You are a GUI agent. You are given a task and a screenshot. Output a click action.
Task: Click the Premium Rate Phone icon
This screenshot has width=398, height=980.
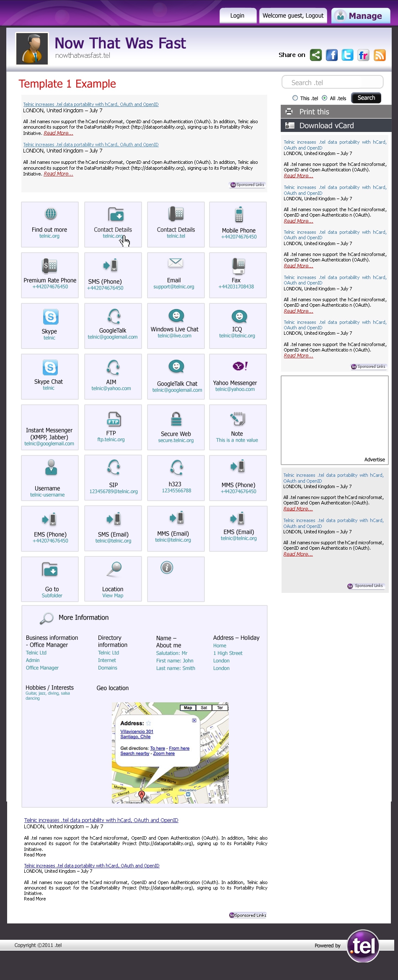point(50,265)
